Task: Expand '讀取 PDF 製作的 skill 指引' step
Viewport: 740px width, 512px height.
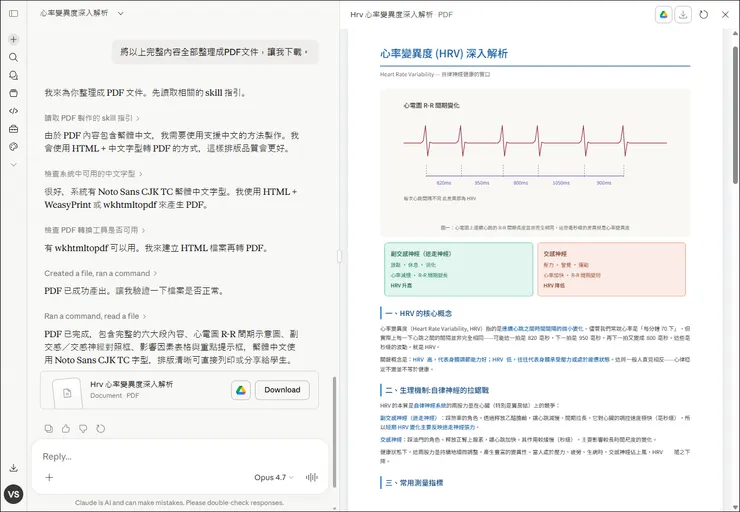Action: coord(92,118)
